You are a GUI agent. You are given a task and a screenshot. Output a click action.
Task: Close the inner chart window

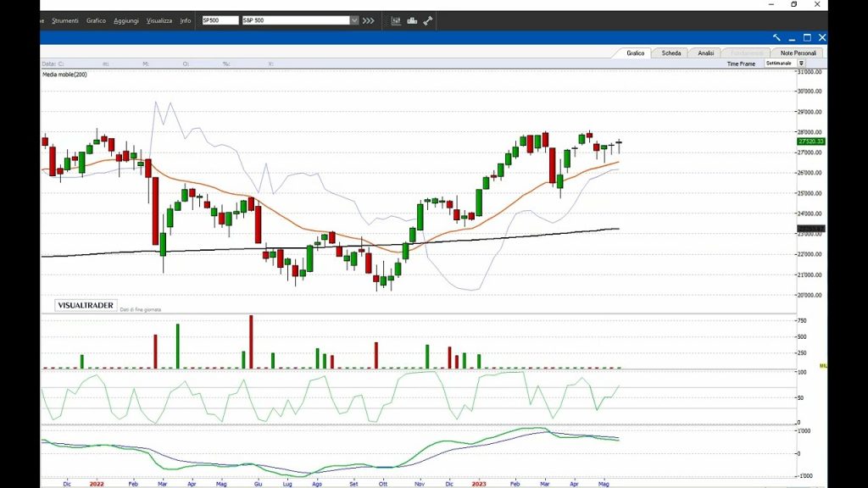click(x=822, y=37)
